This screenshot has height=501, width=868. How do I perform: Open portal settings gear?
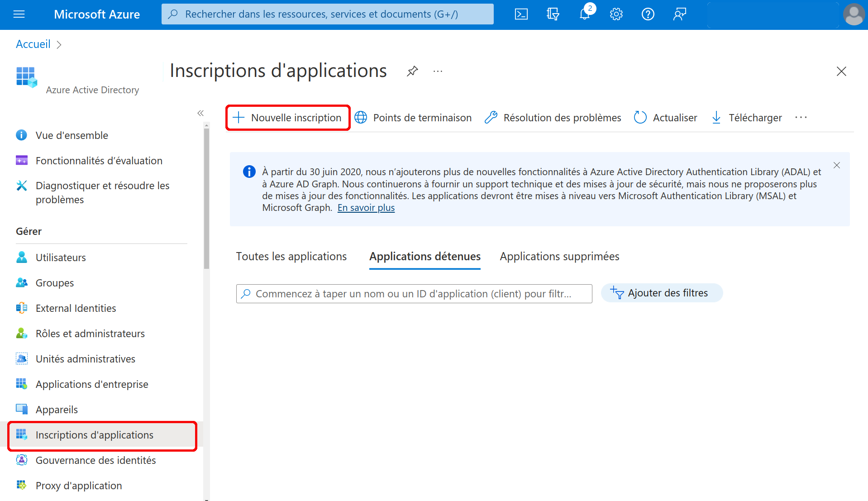(616, 14)
